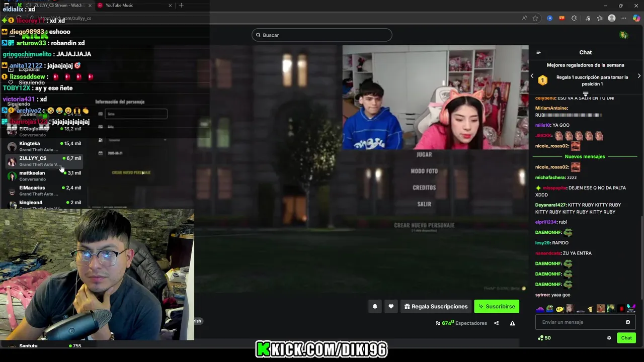Show next top gifter with right arrow

click(x=639, y=76)
